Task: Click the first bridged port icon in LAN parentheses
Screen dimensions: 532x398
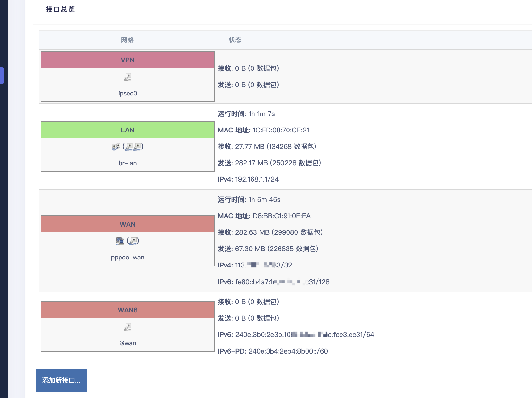Action: (x=129, y=147)
